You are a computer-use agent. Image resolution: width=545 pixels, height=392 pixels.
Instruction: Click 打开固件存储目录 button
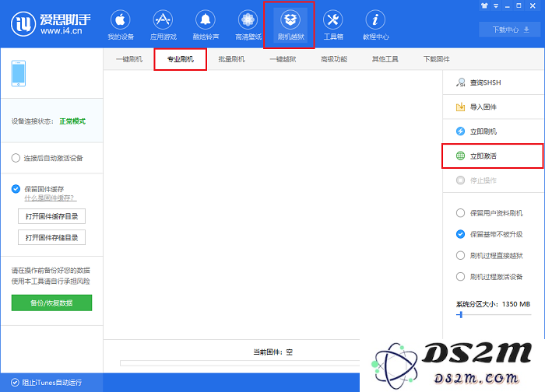tap(51, 237)
